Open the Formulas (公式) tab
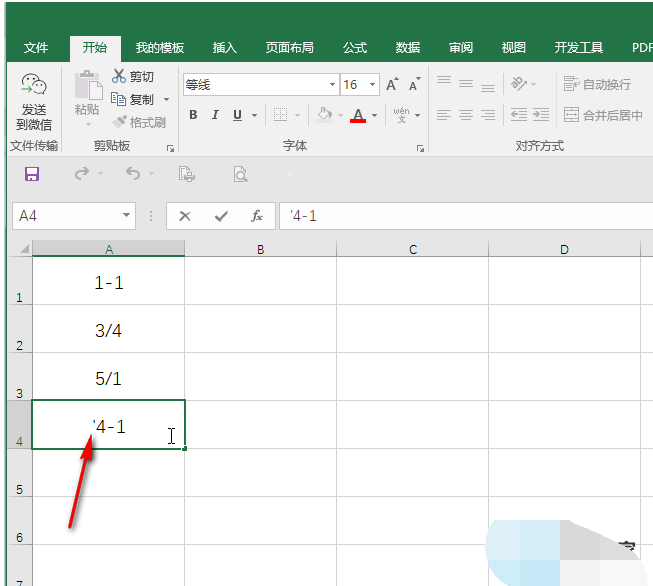The image size is (653, 586). tap(355, 47)
